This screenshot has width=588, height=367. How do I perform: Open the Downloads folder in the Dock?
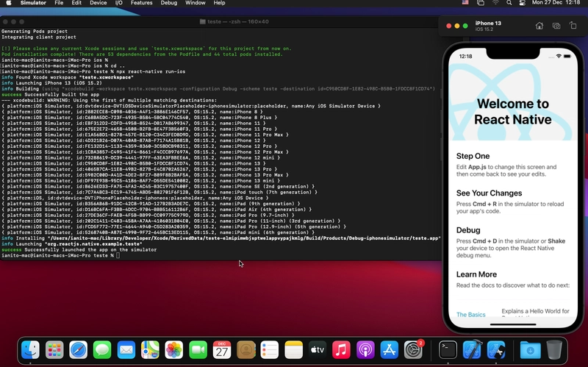coord(530,350)
